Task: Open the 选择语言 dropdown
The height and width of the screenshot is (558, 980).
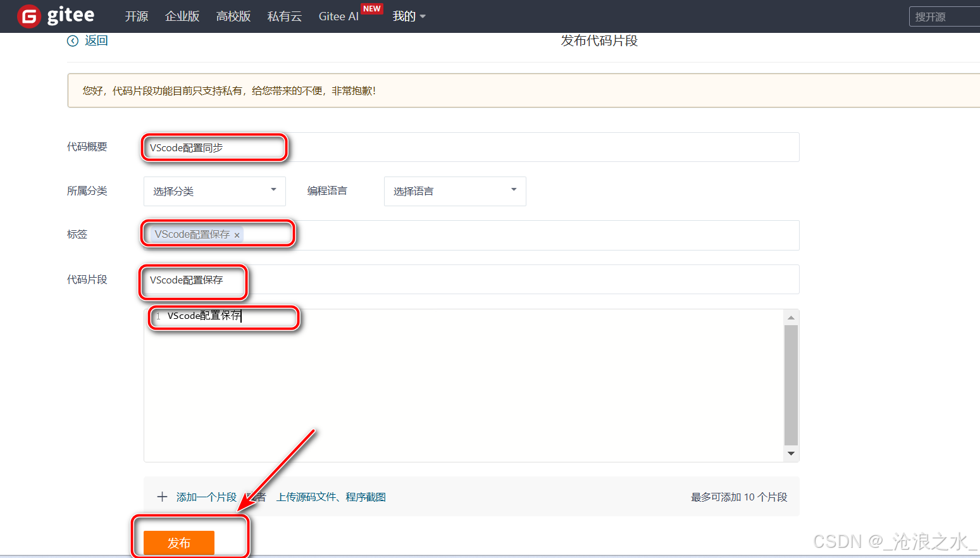Action: pyautogui.click(x=454, y=191)
